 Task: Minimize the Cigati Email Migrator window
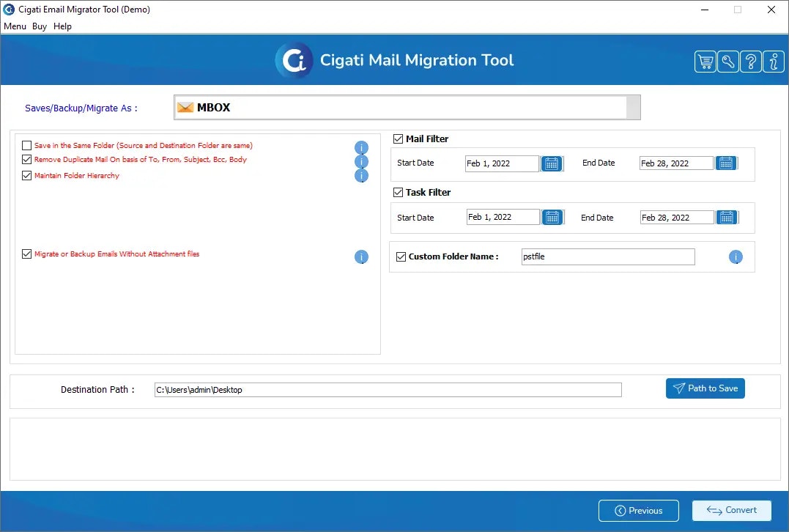(705, 10)
